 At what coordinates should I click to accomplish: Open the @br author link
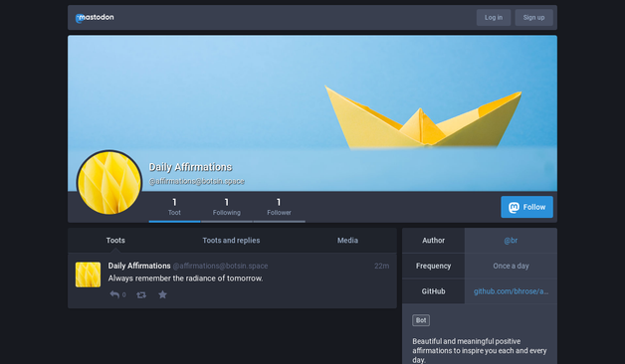(511, 241)
